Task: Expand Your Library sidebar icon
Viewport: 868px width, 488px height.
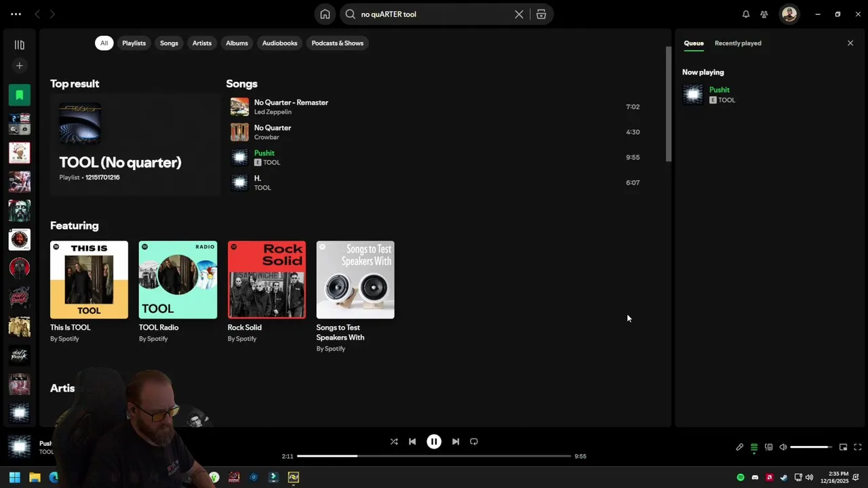Action: pyautogui.click(x=20, y=45)
